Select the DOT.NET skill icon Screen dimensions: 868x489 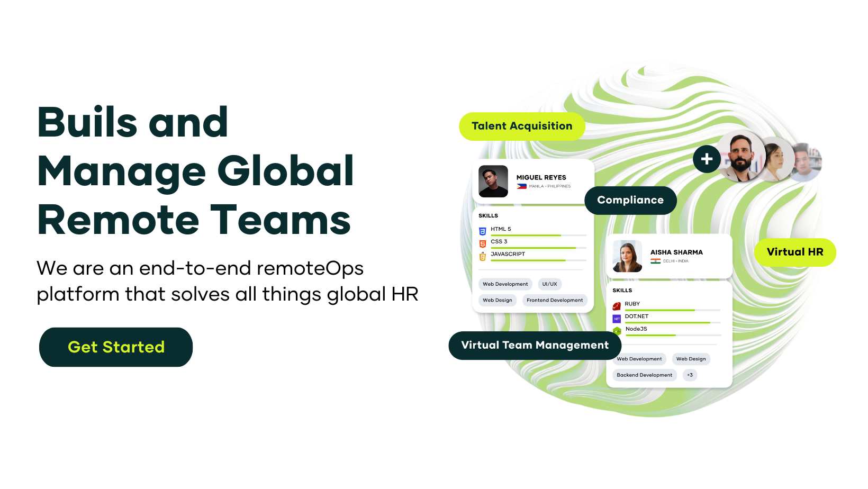(x=617, y=318)
